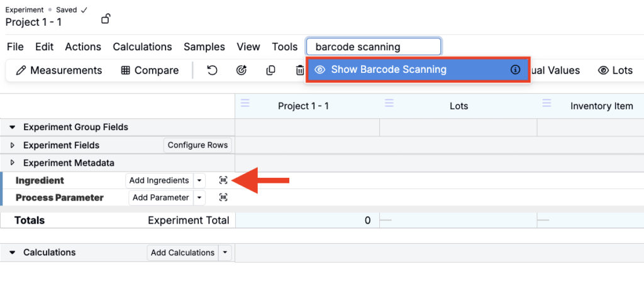This screenshot has width=644, height=301.
Task: Click the undo arrow icon in toolbar
Action: point(212,70)
